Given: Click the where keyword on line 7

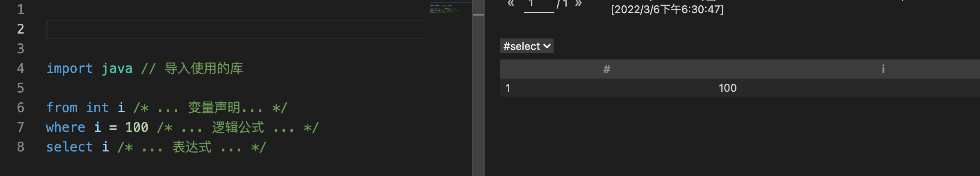Looking at the screenshot, I should pyautogui.click(x=66, y=127).
